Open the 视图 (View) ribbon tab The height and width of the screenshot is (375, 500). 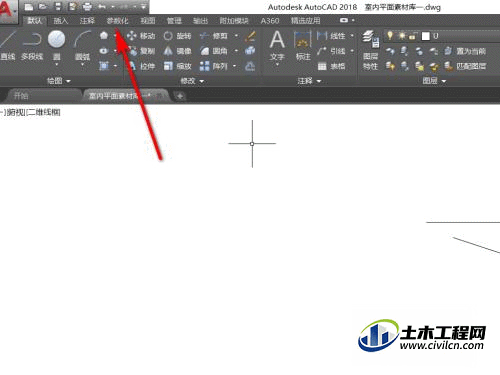[148, 21]
